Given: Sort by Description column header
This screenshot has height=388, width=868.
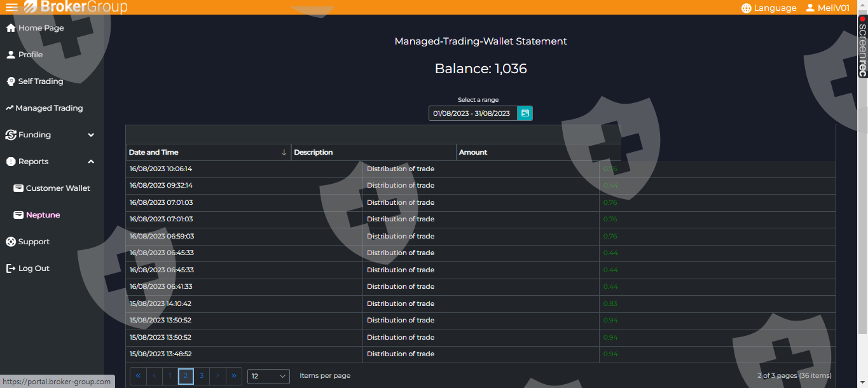Looking at the screenshot, I should tap(373, 153).
